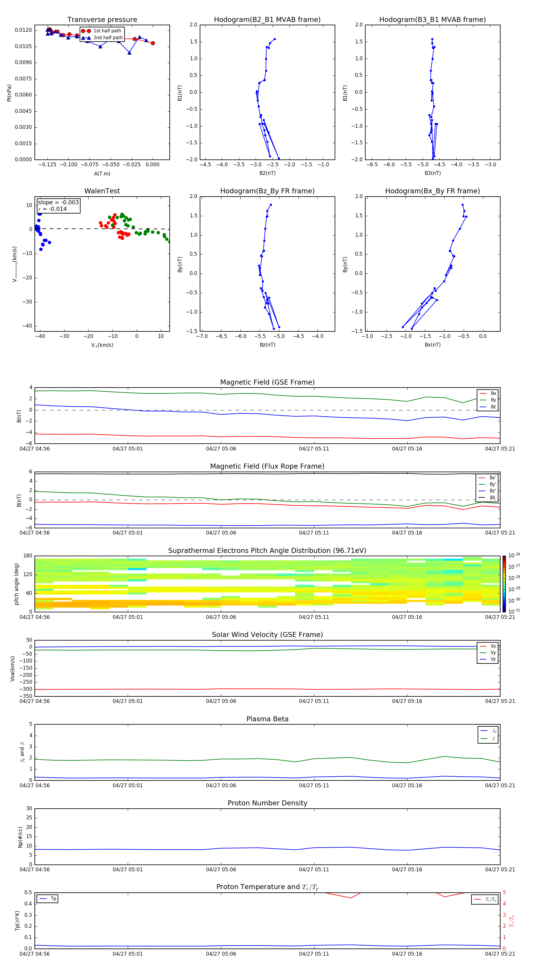The height and width of the screenshot is (980, 535).
Task: Select the 180 tick on pitch angle axis
Action: pyautogui.click(x=28, y=556)
